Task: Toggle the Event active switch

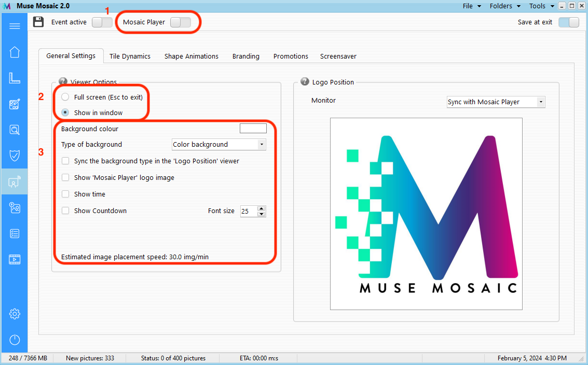Action: pos(102,22)
